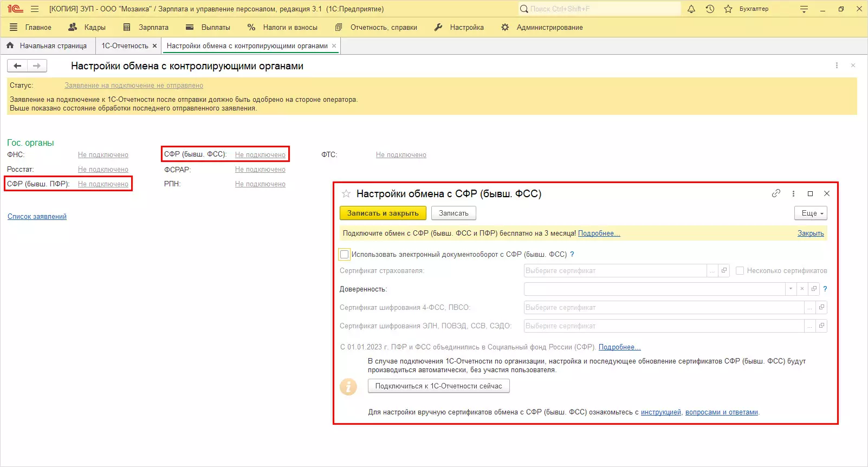868x467 pixels.
Task: Close the 1С-Отчетность tab
Action: tap(154, 46)
